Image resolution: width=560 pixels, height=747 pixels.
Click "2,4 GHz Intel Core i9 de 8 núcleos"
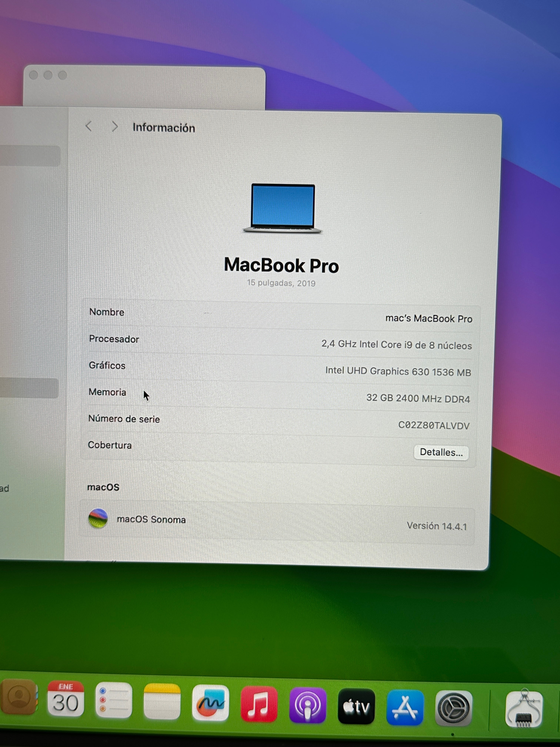(397, 345)
